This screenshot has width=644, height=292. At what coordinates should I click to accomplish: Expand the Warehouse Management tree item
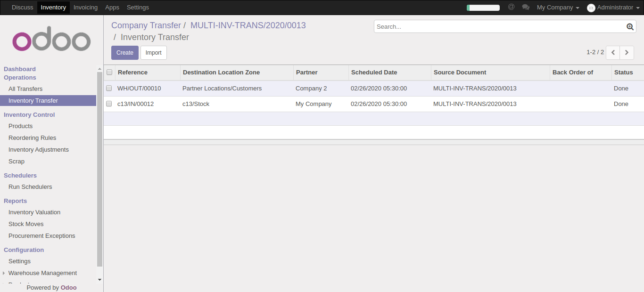click(x=4, y=273)
